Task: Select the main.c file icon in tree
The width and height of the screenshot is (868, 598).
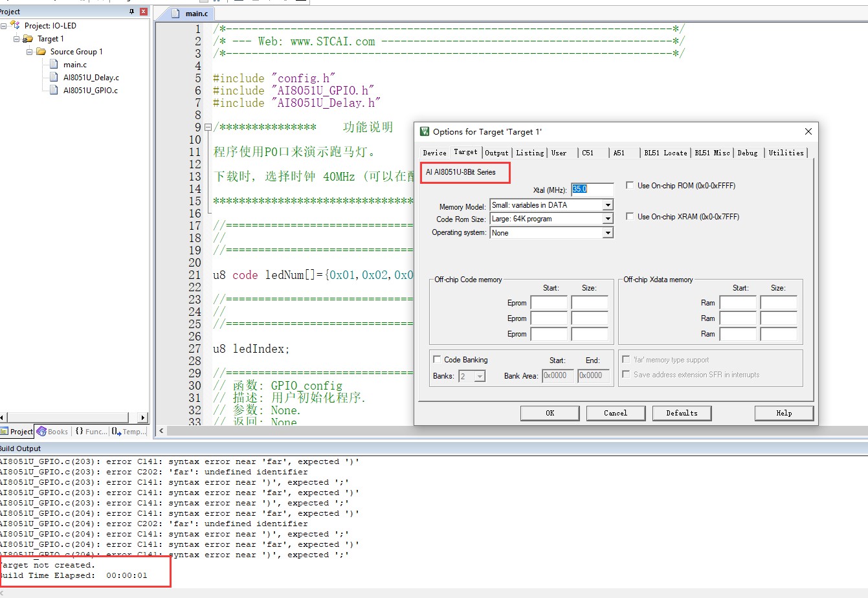Action: (x=54, y=64)
